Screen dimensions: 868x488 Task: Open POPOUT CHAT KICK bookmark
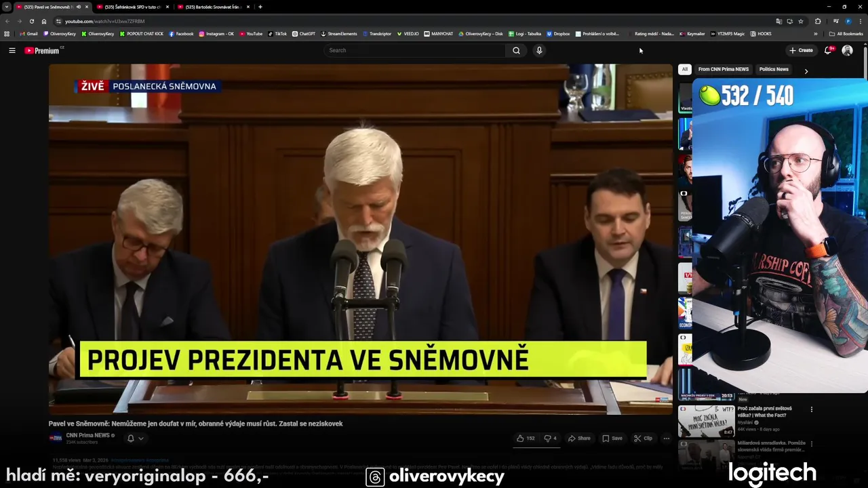coord(142,33)
